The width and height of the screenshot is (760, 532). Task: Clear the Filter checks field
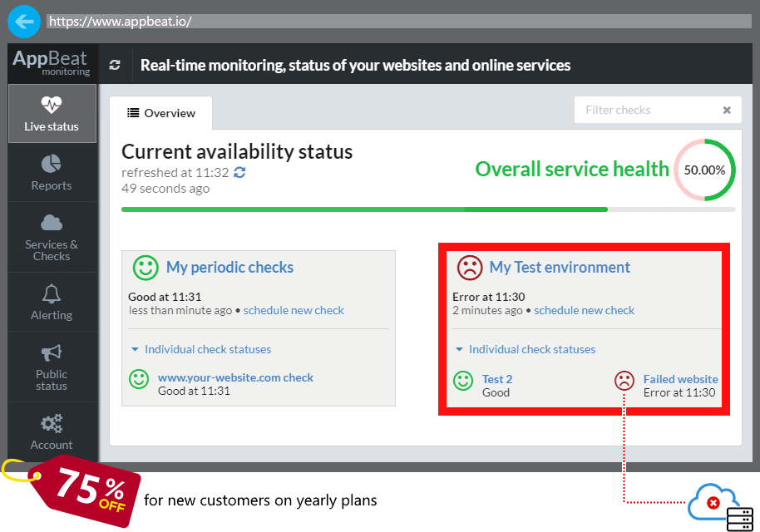727,110
